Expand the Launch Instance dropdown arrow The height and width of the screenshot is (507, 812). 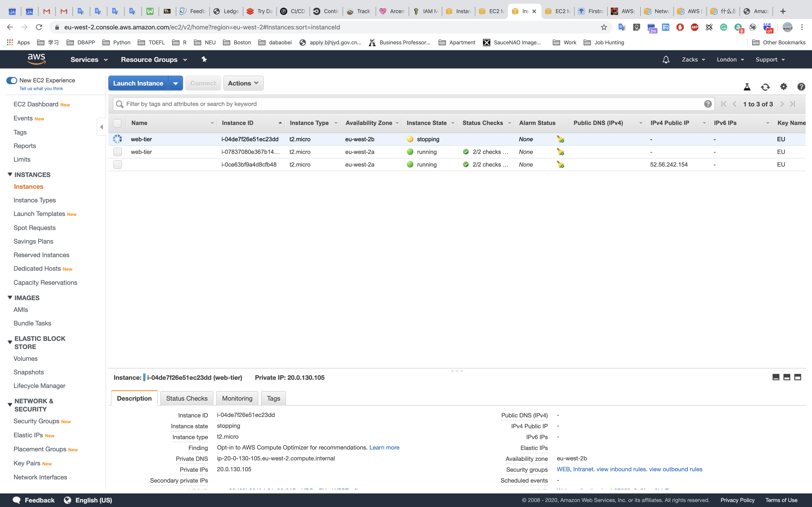click(176, 84)
